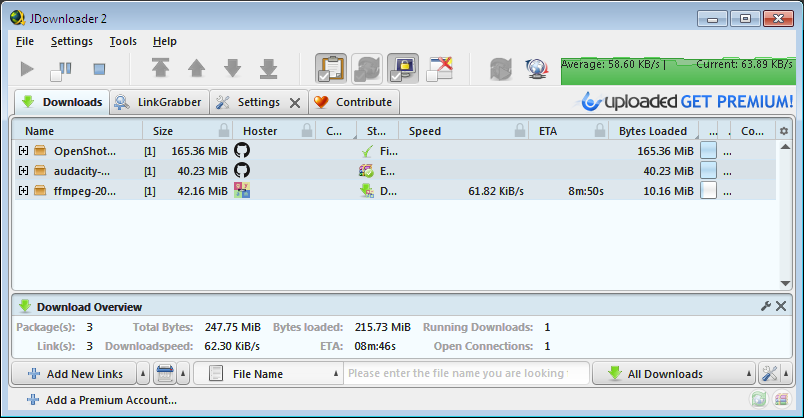This screenshot has width=805, height=418.
Task: Start all downloads with play icon
Action: pos(27,69)
